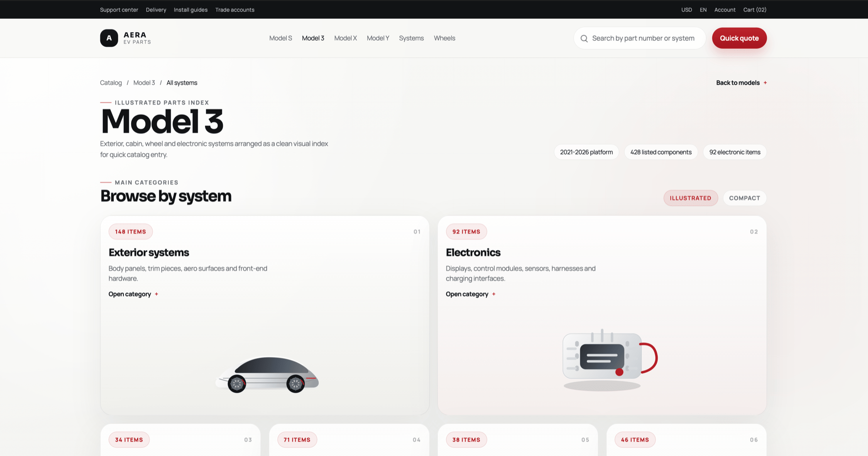
Task: Click the 428 listed components chip
Action: tap(661, 152)
